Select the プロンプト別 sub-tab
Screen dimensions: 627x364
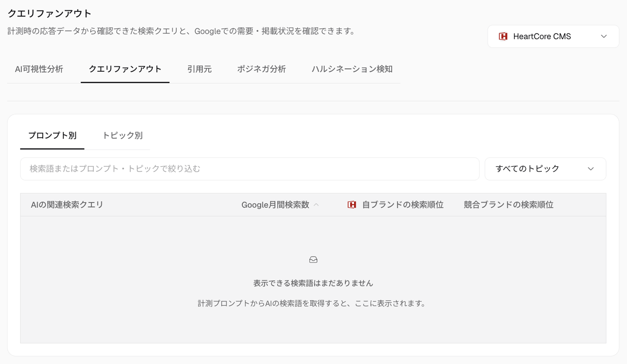52,136
